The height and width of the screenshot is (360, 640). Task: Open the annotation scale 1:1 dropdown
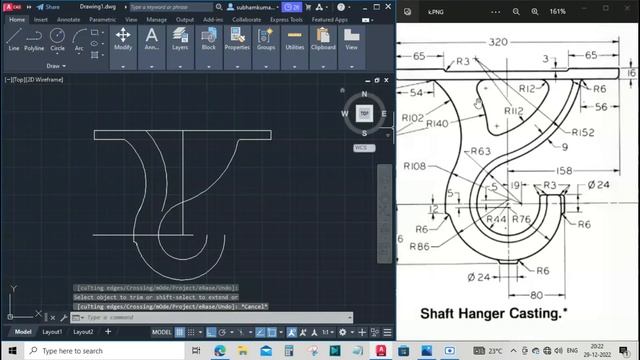[328, 332]
